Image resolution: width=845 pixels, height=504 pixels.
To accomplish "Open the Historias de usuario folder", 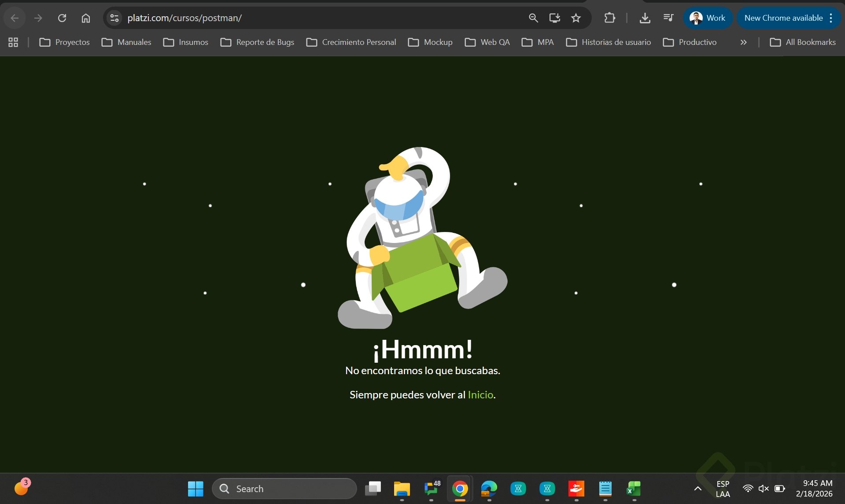I will click(608, 42).
